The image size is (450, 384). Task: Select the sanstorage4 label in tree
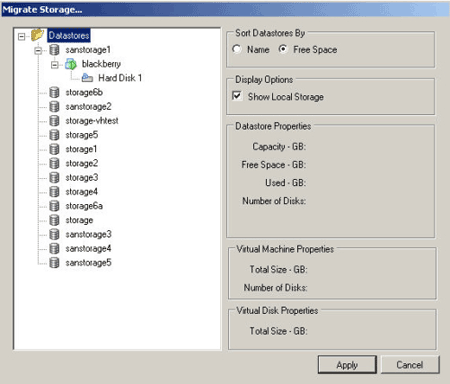[88, 249]
